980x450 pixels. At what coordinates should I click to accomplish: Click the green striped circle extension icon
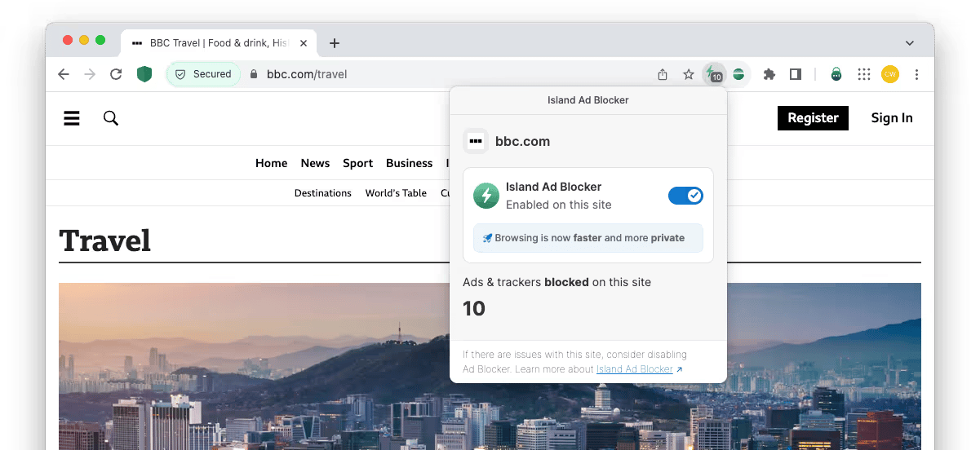point(738,74)
